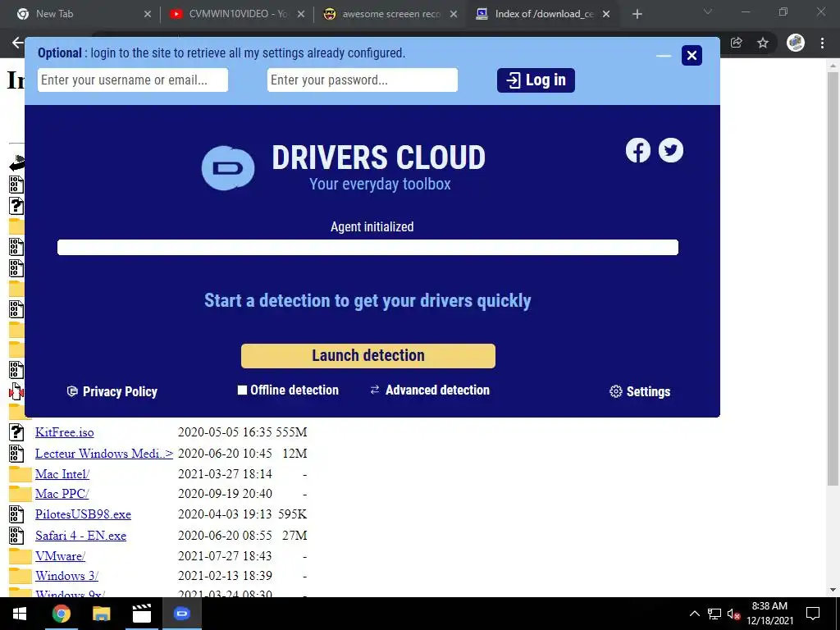Viewport: 840px width, 630px height.
Task: Open Chrome profile avatar
Action: click(x=796, y=43)
